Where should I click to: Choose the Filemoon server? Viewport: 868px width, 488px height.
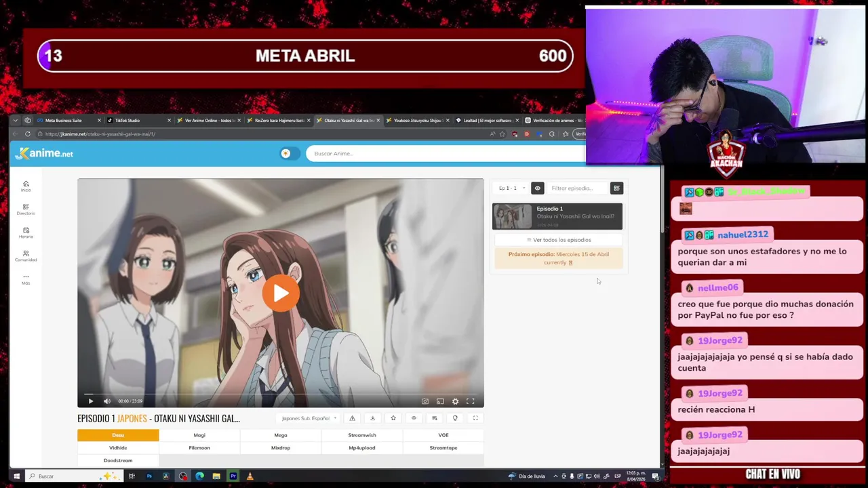pos(199,448)
